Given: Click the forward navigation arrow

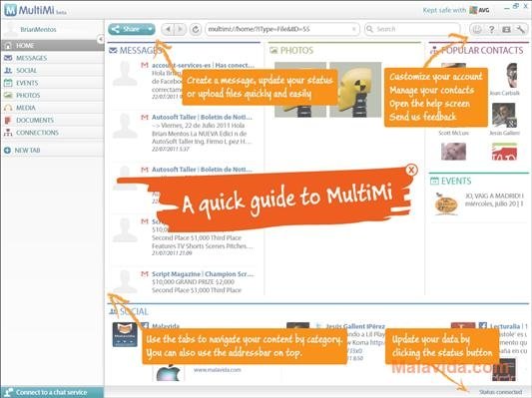Looking at the screenshot, I should pos(180,29).
